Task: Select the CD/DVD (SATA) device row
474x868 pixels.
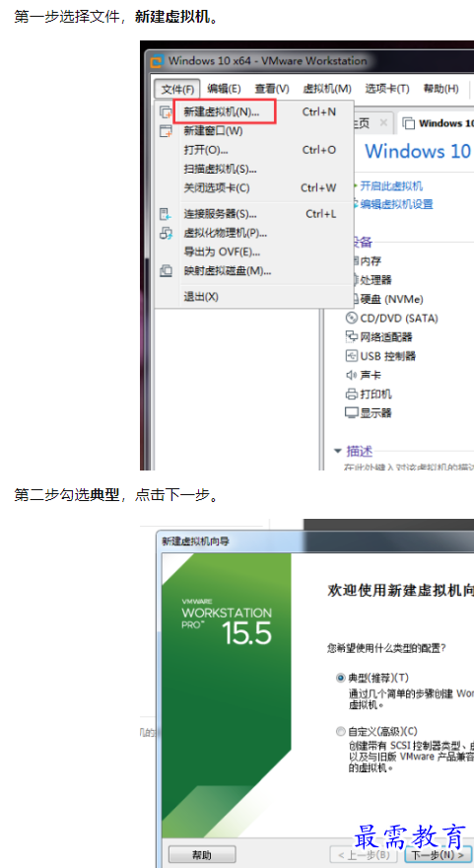Action: click(x=391, y=319)
